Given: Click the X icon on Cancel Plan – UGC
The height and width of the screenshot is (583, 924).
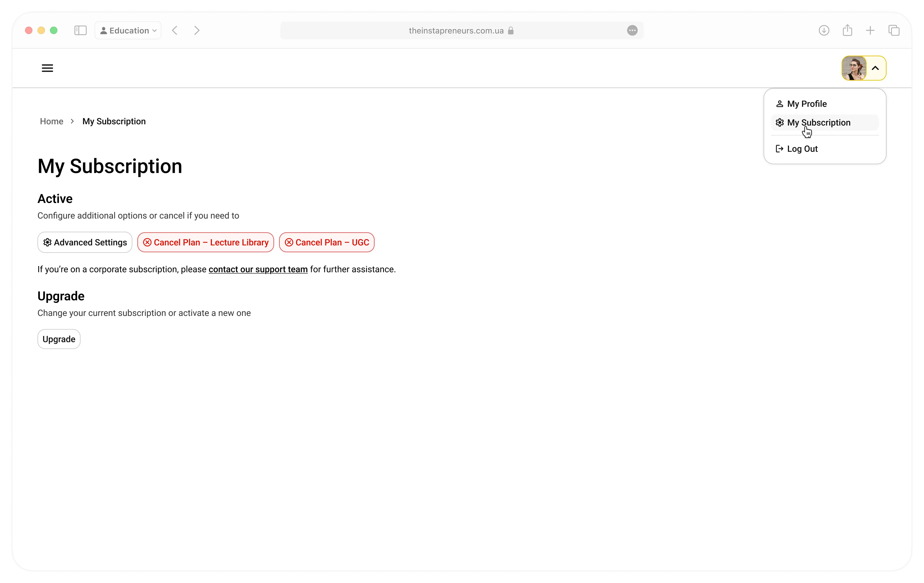Looking at the screenshot, I should click(289, 242).
